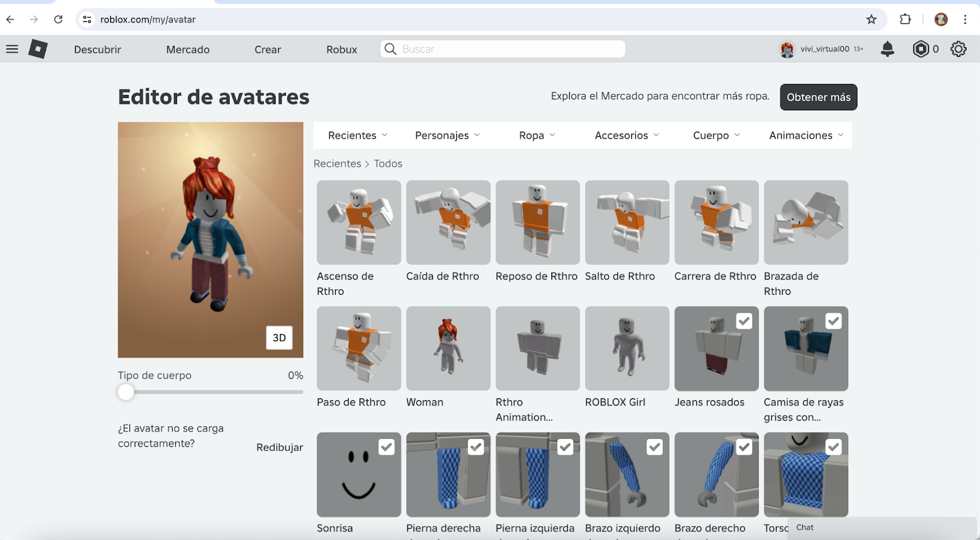Go forward with browser forward arrow
Viewport: 980px width, 540px height.
pos(34,20)
